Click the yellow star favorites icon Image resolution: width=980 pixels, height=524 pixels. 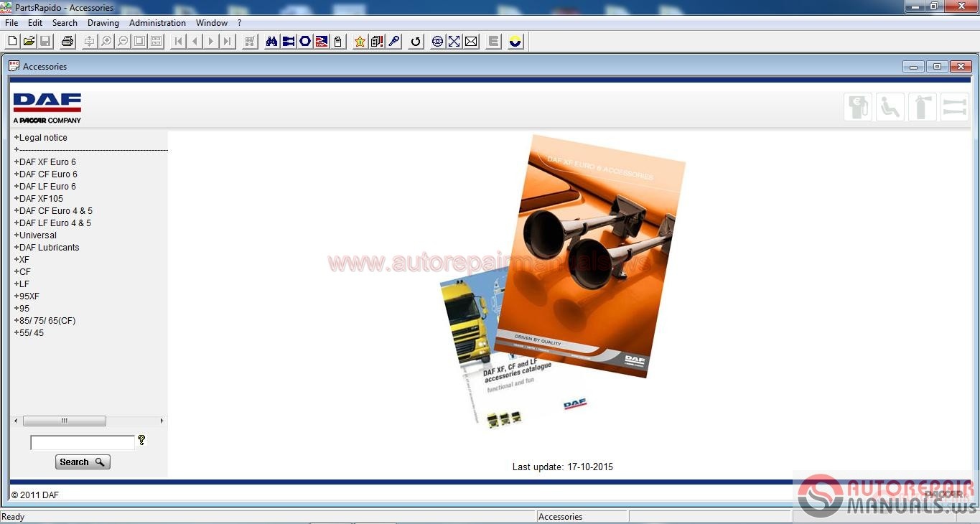click(x=360, y=42)
